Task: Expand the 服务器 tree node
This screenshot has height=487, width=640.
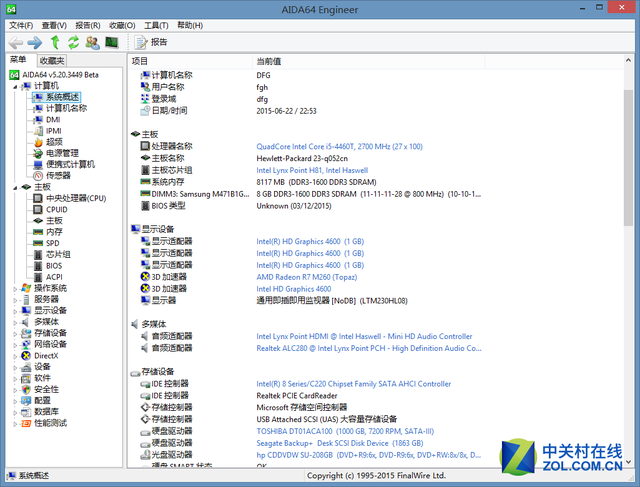Action: pyautogui.click(x=15, y=300)
